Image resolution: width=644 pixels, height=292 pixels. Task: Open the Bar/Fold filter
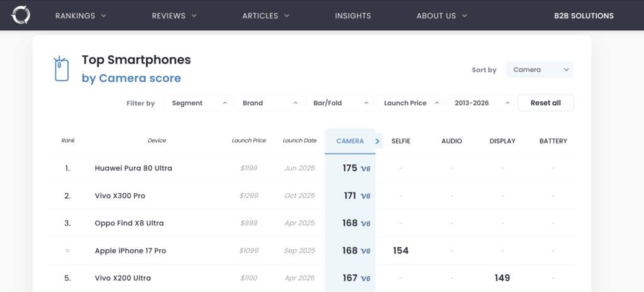340,103
